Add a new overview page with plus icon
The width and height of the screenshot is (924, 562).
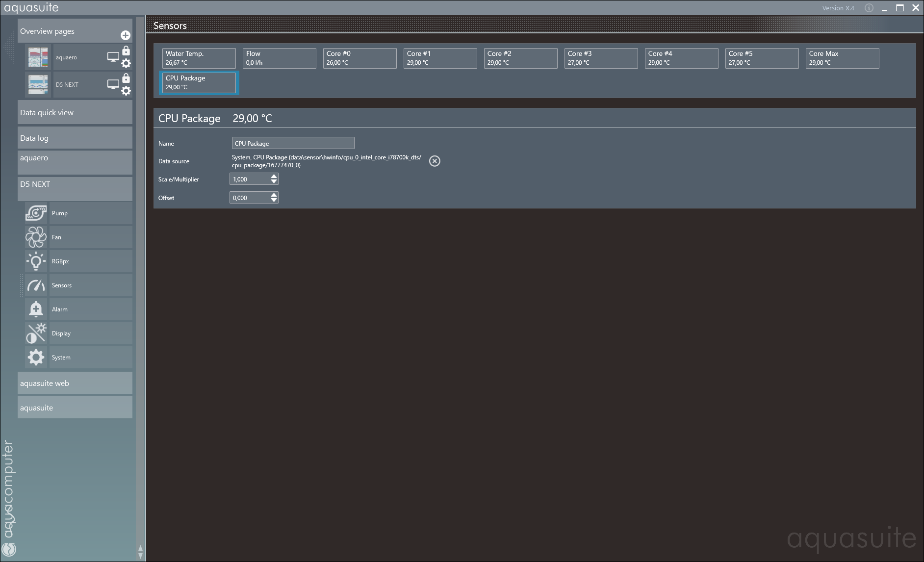126,35
